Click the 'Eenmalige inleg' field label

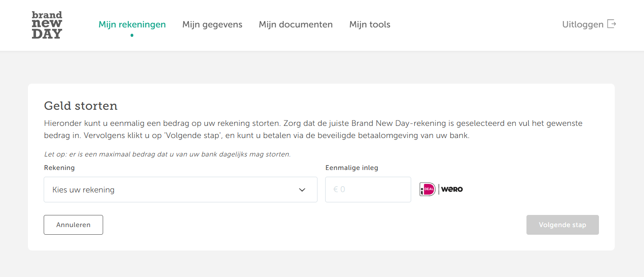point(352,168)
